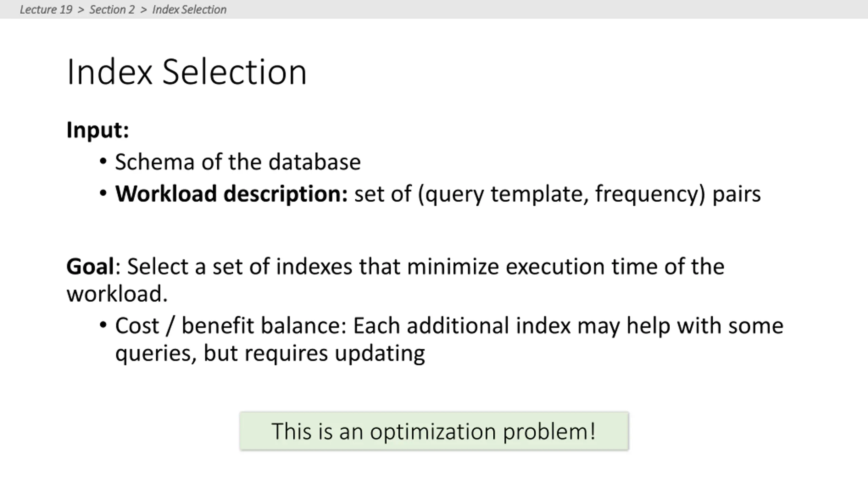Viewport: 868px width, 488px height.
Task: Open the Section 2 breadcrumb
Action: (112, 9)
